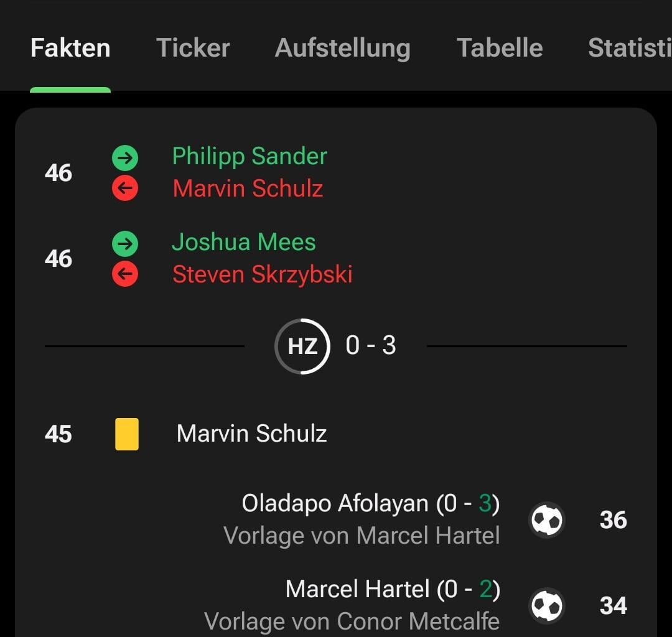Open Steven Skrzybski's player profile
Image resolution: width=672 pixels, height=637 pixels.
(263, 274)
